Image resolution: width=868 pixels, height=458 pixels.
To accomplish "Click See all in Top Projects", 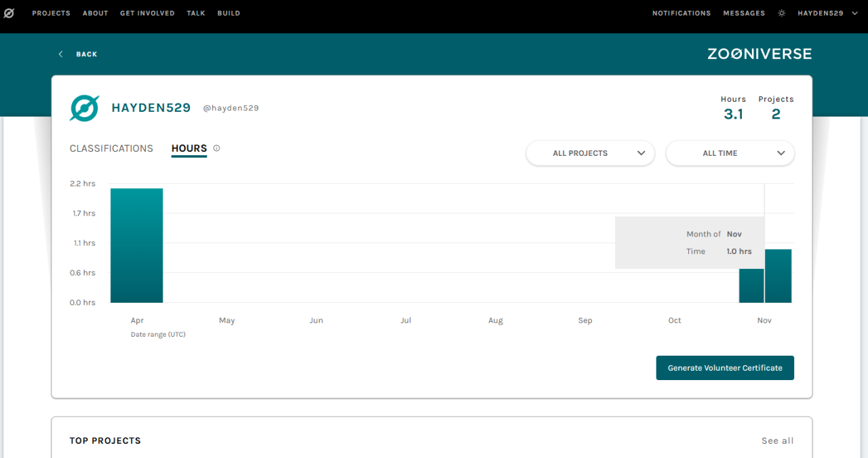I will pos(777,440).
